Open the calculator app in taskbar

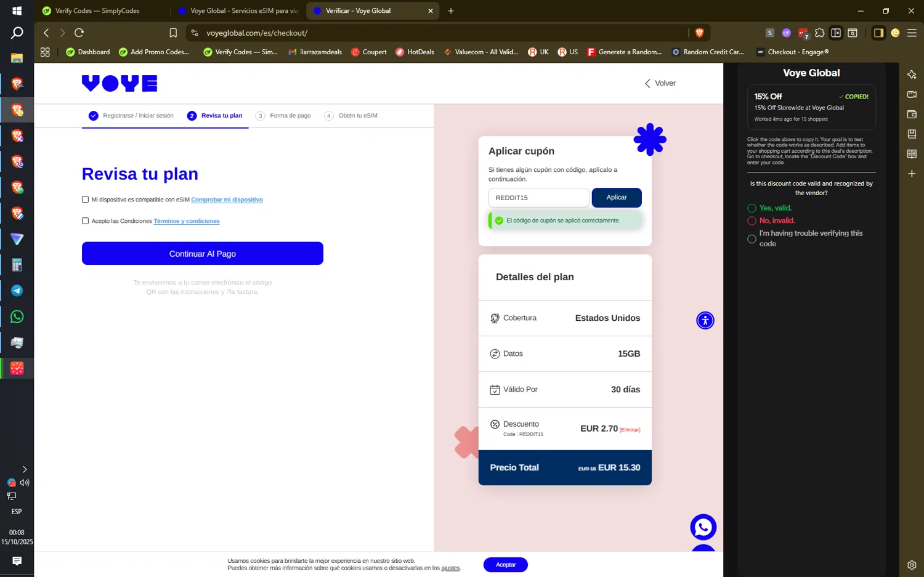[17, 265]
